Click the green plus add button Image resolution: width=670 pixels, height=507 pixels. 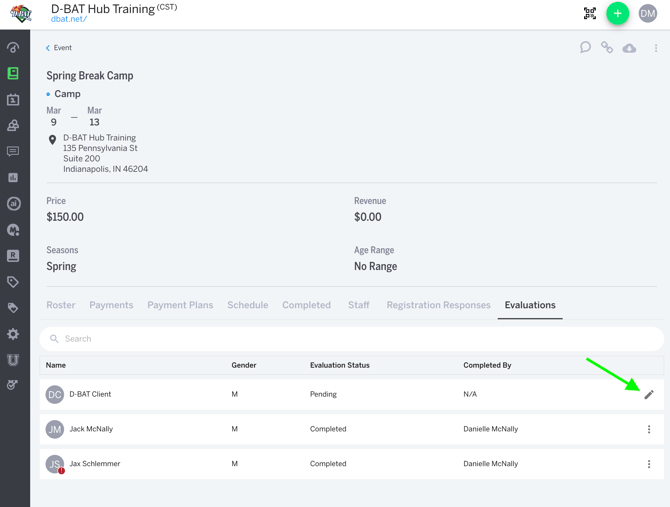(x=618, y=14)
